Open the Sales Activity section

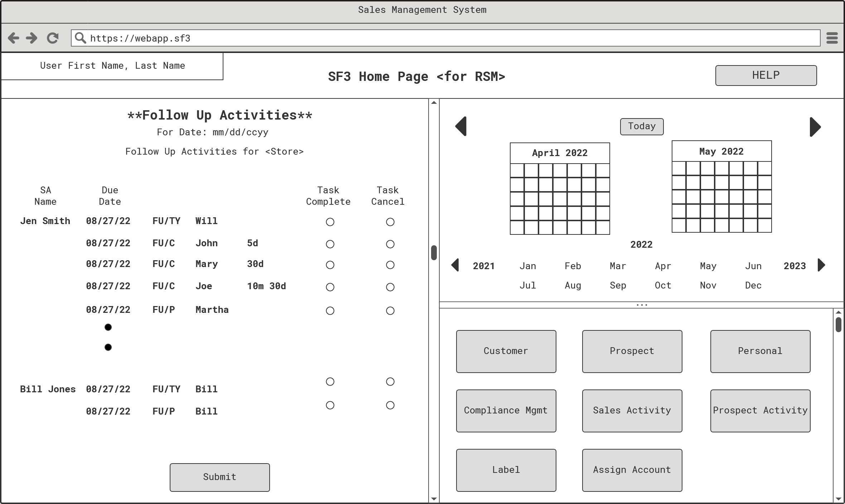pos(632,411)
